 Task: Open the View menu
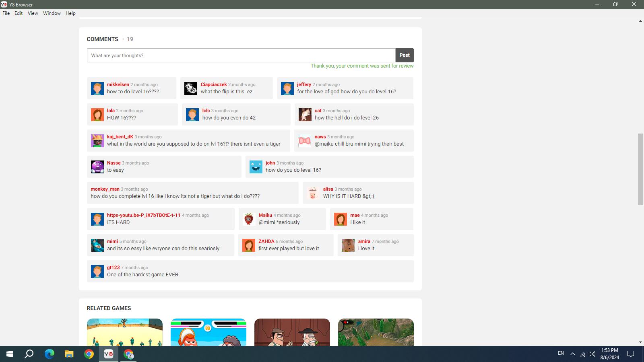point(33,13)
